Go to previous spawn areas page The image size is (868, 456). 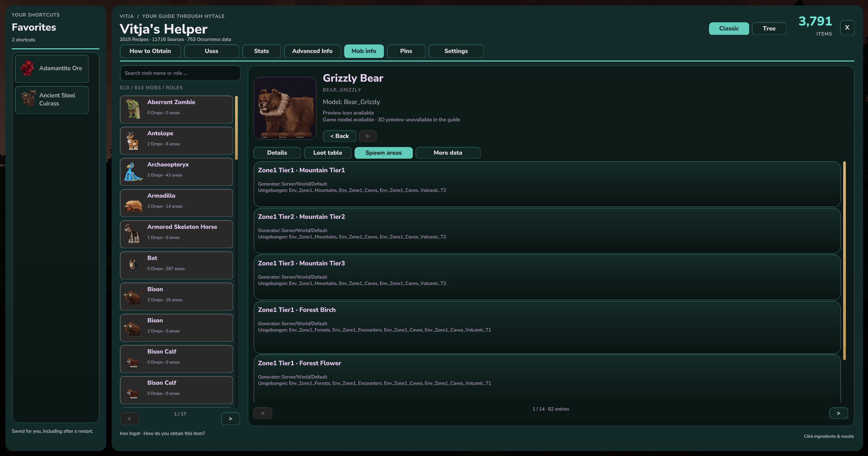point(263,413)
